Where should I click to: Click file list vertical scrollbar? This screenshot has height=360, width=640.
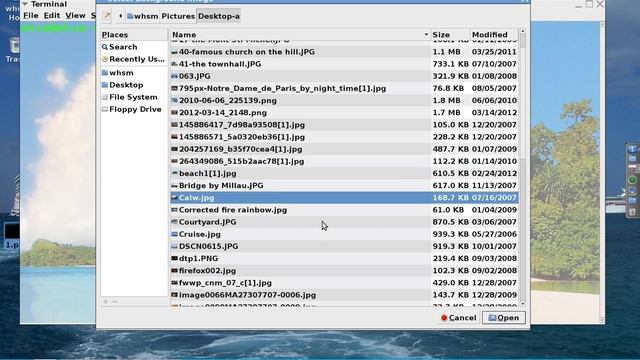point(523,167)
